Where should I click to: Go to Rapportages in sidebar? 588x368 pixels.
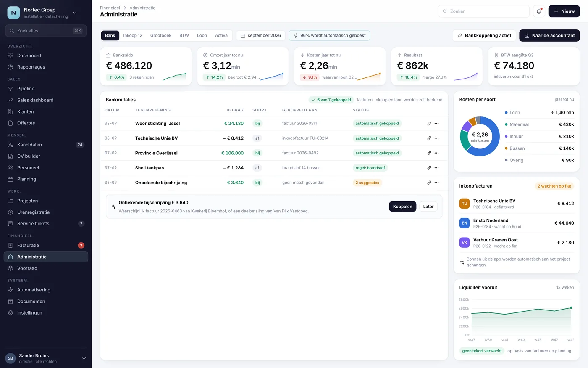click(x=46, y=67)
